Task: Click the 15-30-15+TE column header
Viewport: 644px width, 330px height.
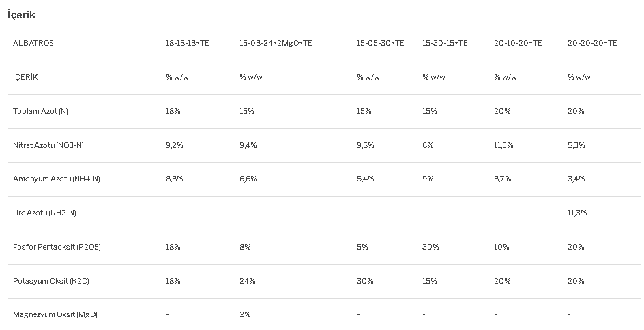Action: (x=445, y=43)
